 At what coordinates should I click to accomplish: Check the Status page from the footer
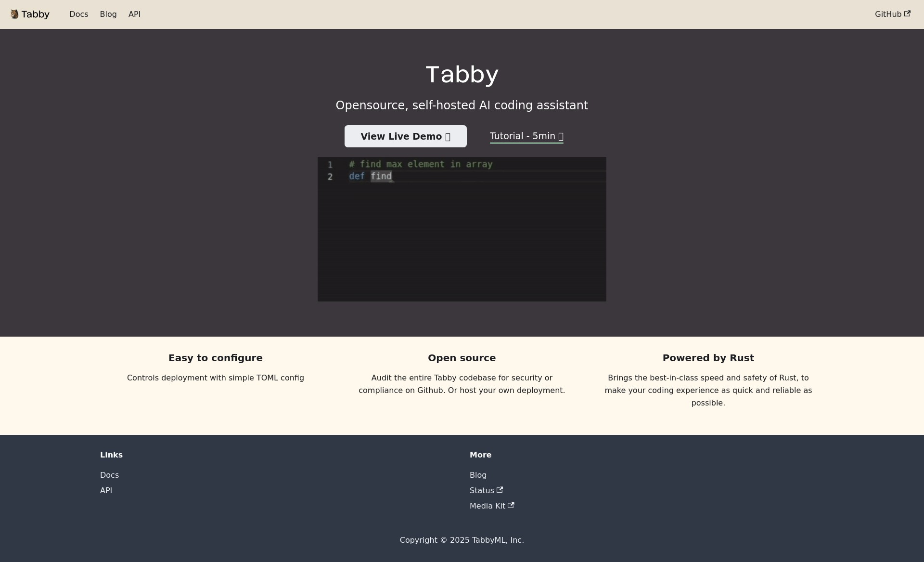(482, 490)
